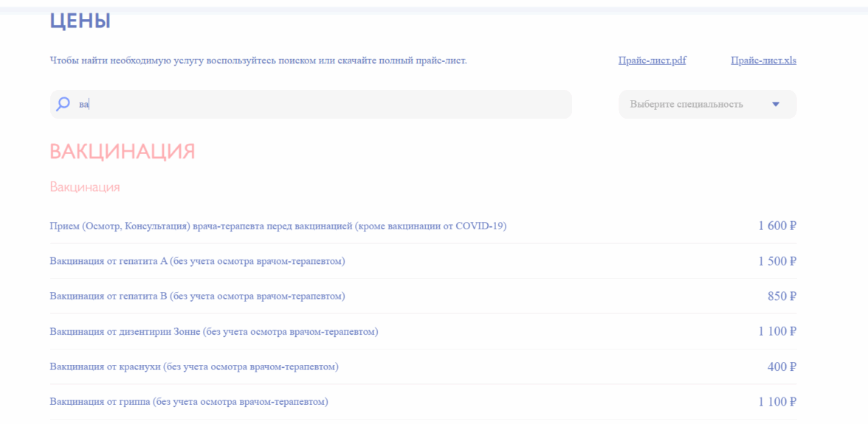Download the Прайс-лист.pdf file
The image size is (868, 424).
point(652,60)
